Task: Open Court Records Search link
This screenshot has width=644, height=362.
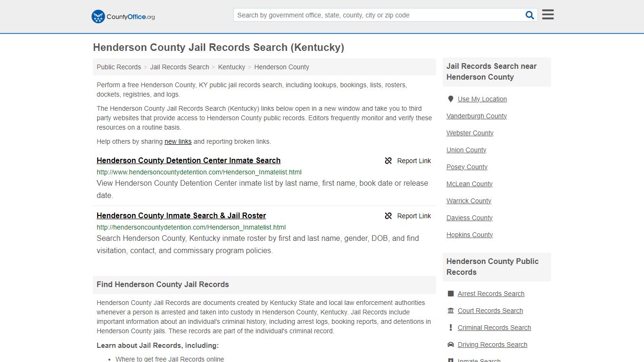Action: 490,311
